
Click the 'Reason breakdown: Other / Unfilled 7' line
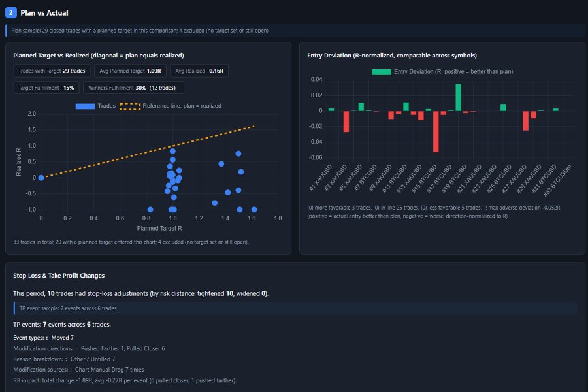pos(64,359)
